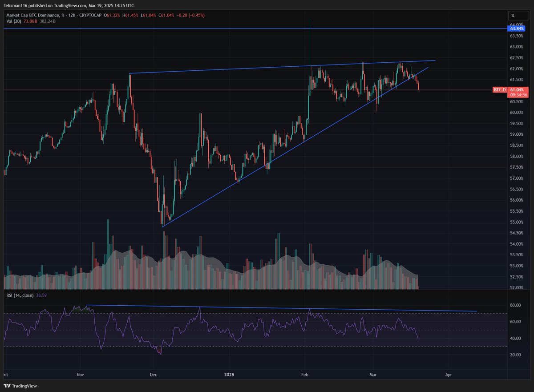Click the RSI 20.00 scale label

click(515, 355)
